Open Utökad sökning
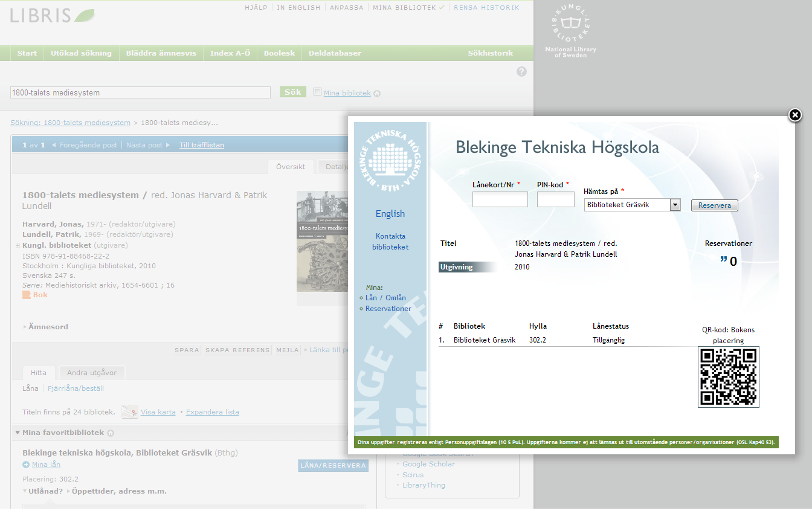This screenshot has height=525, width=812. coord(81,53)
